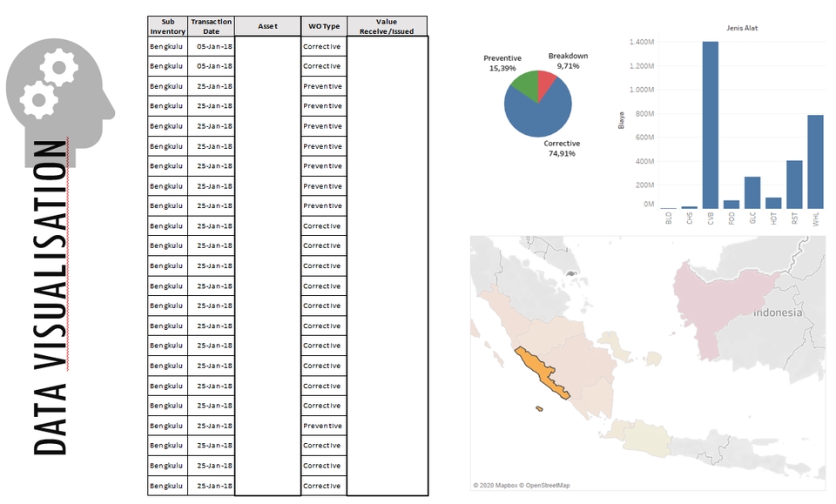Select the DATA VISUALISATION vertical title
The image size is (836, 504).
pos(51,298)
